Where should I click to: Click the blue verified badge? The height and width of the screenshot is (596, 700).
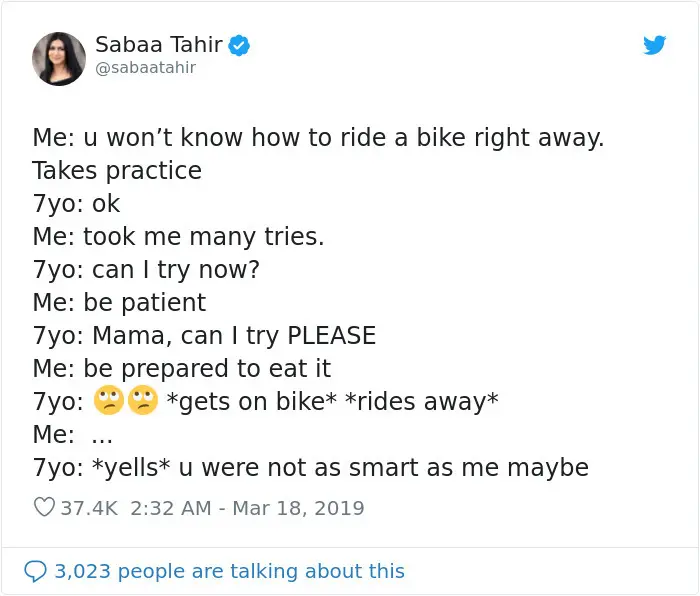coord(240,45)
